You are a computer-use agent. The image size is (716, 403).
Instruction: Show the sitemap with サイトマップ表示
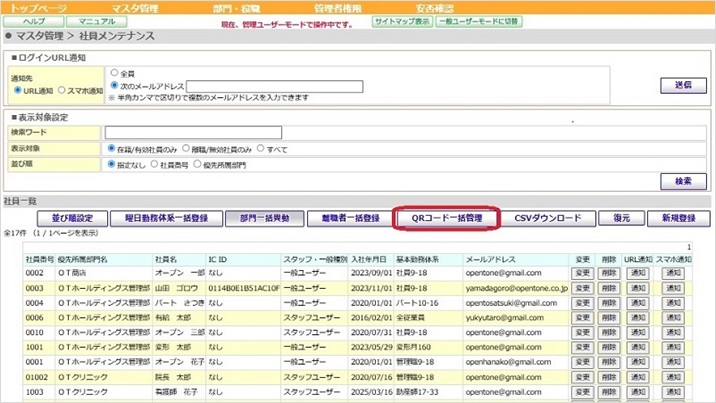(402, 21)
